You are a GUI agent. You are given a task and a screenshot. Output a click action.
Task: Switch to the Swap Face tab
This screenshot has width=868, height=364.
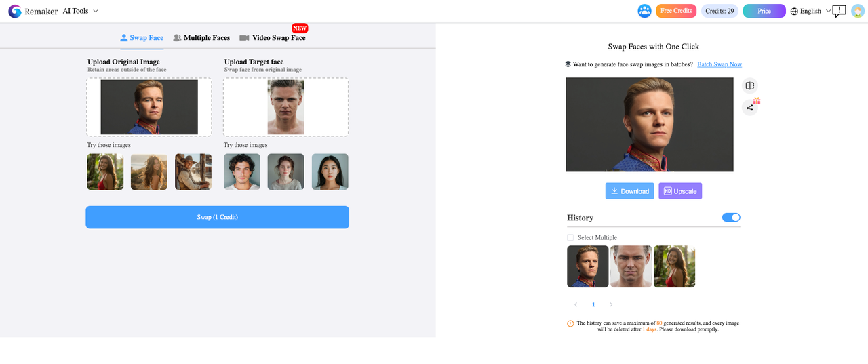click(142, 38)
